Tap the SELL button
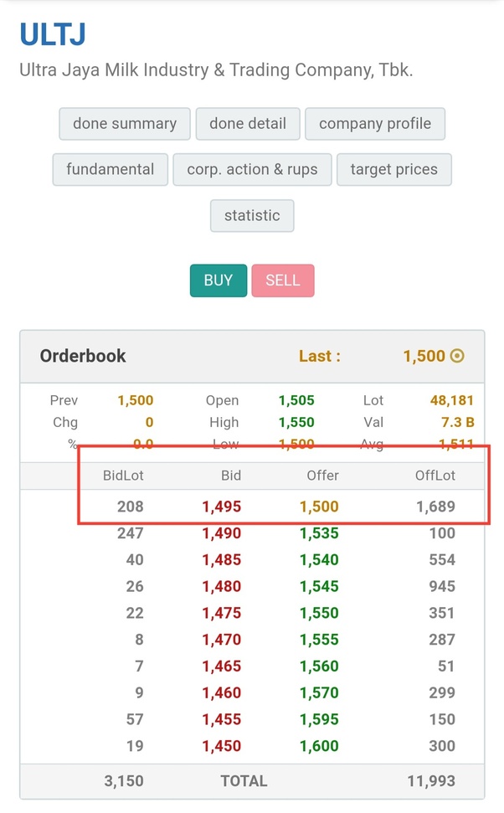The image size is (504, 813). coord(283,280)
